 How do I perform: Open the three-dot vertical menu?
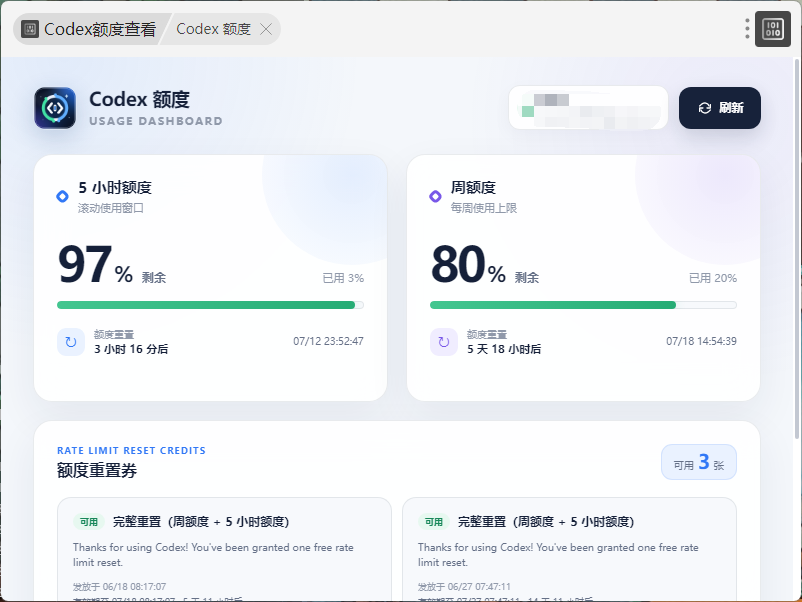point(747,29)
